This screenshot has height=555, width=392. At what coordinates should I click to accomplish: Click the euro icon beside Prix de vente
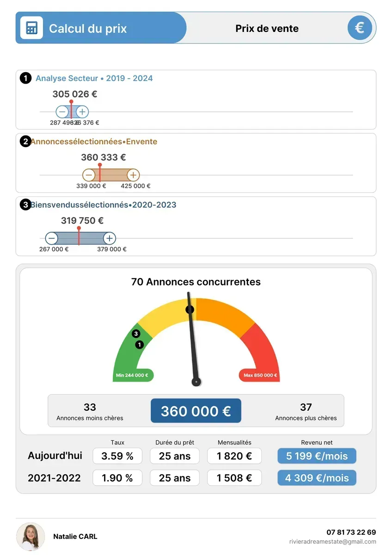(359, 28)
